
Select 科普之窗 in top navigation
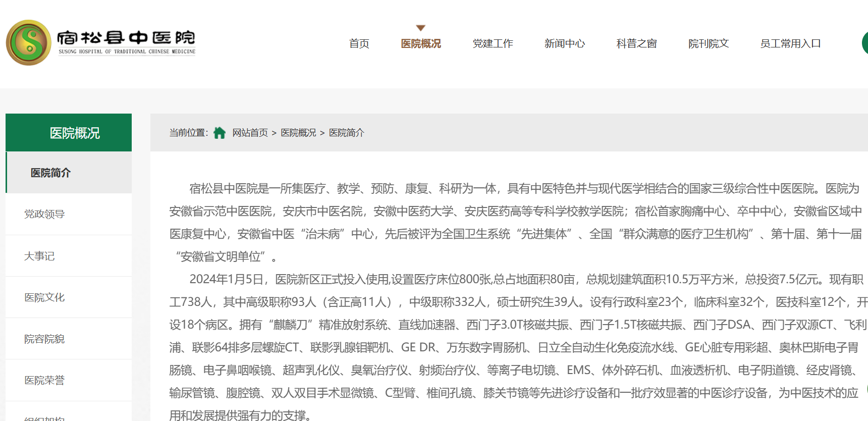[636, 44]
